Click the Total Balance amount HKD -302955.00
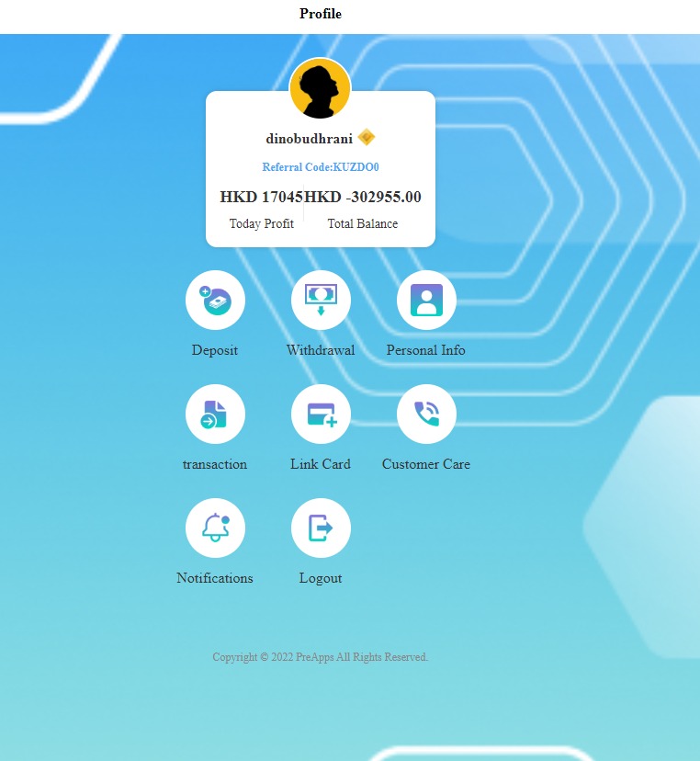The width and height of the screenshot is (700, 761). click(364, 197)
